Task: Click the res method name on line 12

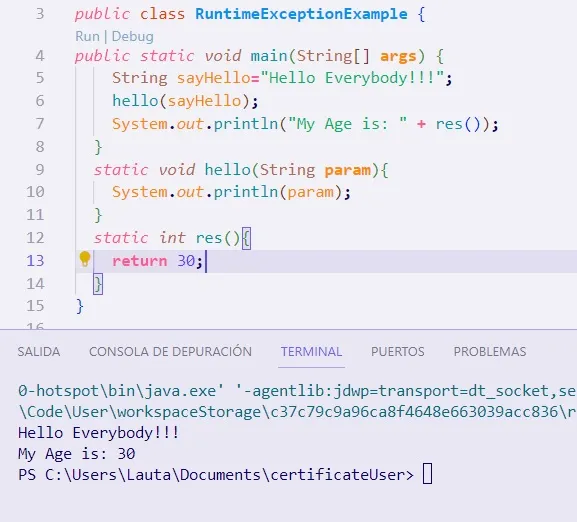Action: click(x=209, y=238)
